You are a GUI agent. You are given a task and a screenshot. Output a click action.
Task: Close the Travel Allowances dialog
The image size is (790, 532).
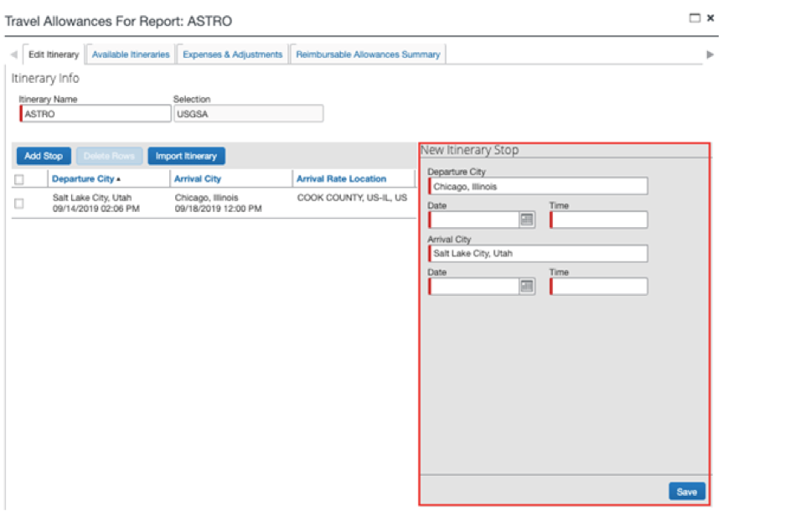tap(710, 18)
